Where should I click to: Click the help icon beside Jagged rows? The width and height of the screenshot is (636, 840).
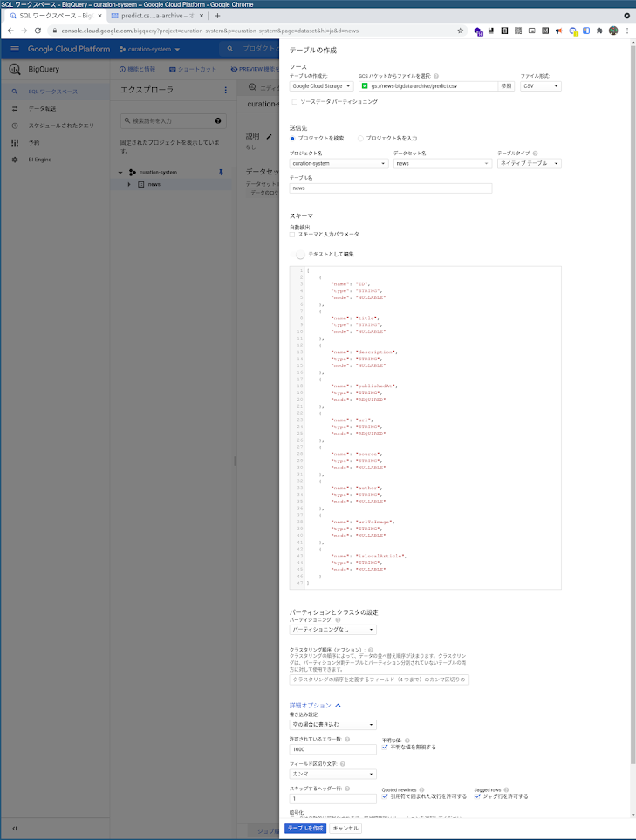click(506, 789)
